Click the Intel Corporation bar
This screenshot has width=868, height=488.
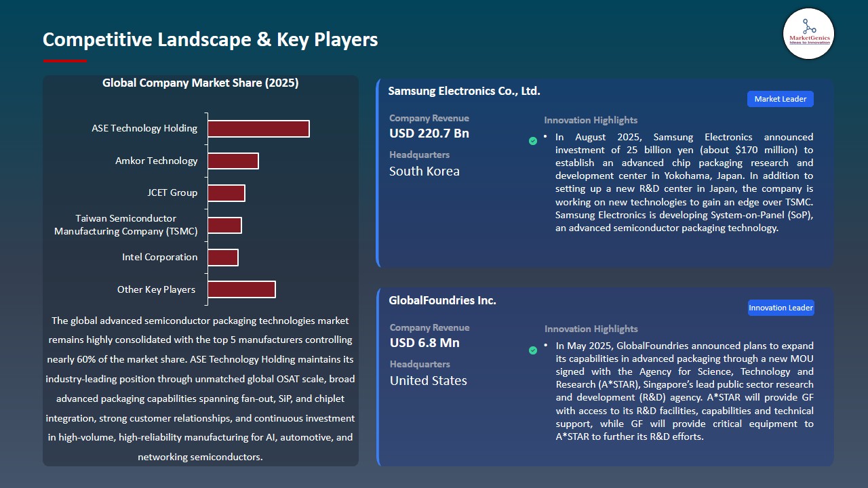[x=222, y=257]
